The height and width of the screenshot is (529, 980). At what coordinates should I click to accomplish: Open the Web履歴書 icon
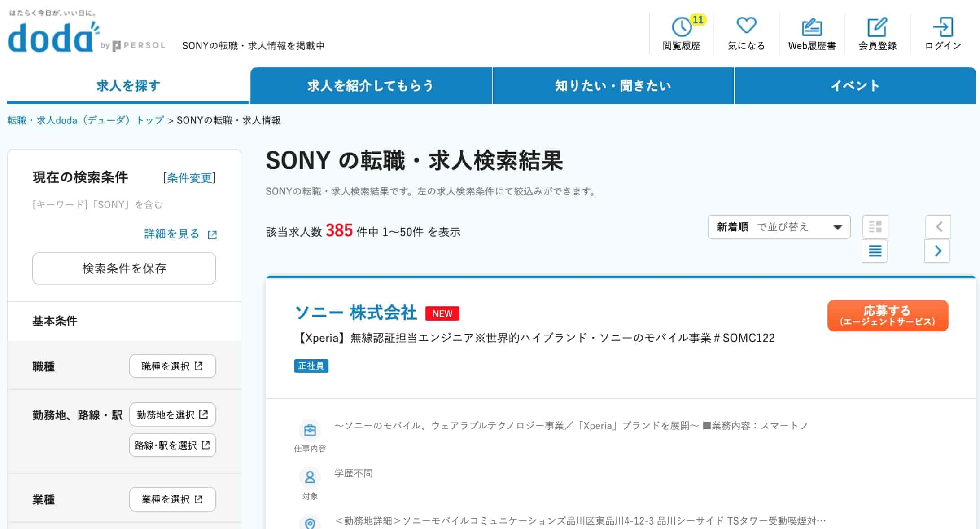click(x=812, y=27)
